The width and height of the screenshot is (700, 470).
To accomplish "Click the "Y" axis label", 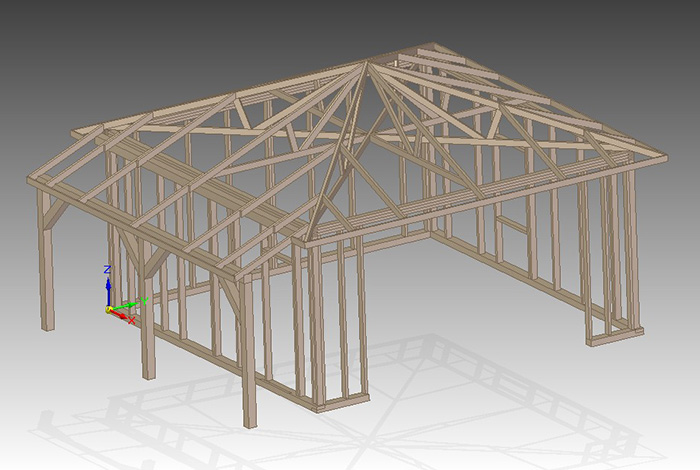I will click(145, 301).
